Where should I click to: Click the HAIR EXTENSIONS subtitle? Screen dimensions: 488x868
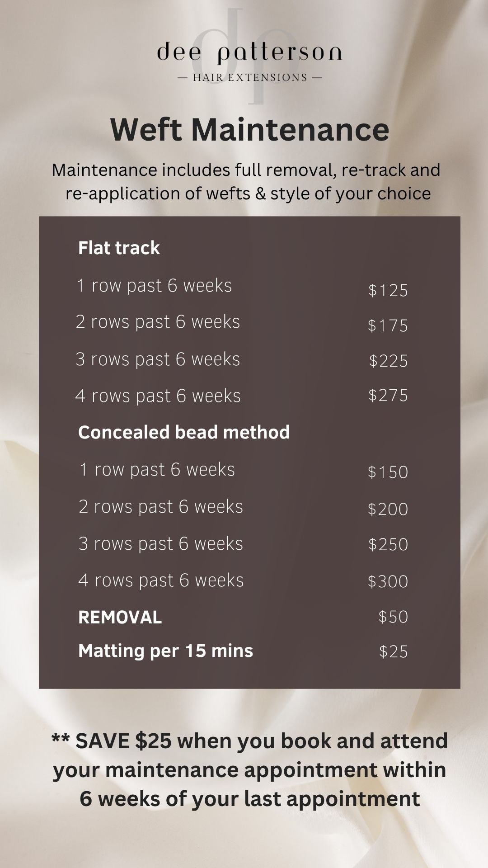(250, 78)
